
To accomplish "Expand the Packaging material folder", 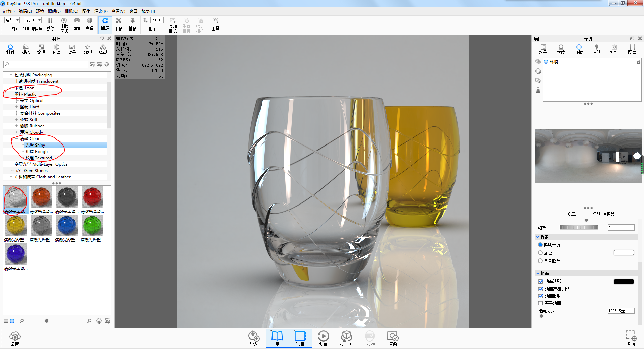I will point(11,75).
